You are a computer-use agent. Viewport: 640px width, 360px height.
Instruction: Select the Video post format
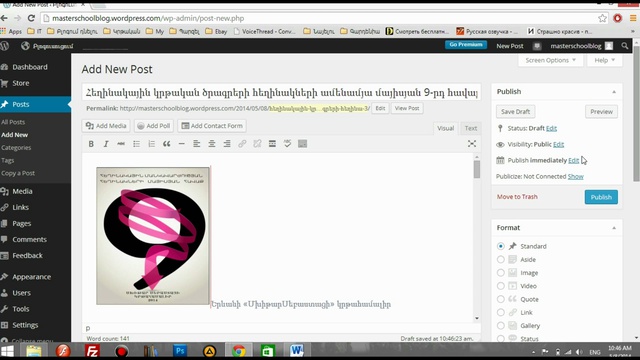(500, 286)
